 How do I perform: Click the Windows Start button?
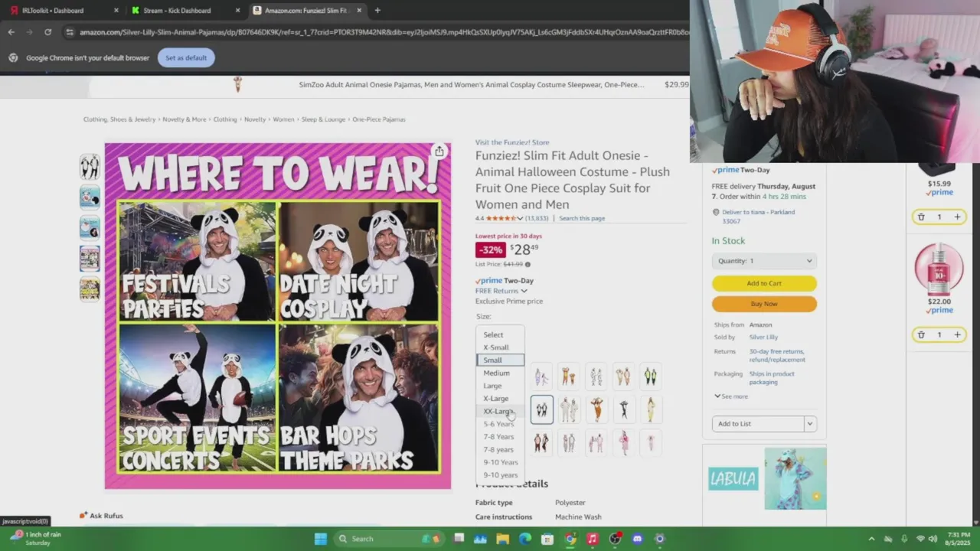(x=320, y=539)
